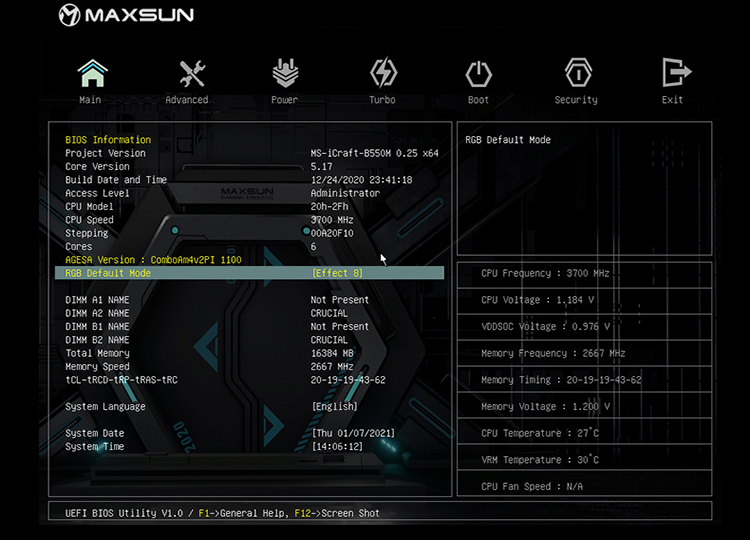Click the System Time label

pos(95,446)
